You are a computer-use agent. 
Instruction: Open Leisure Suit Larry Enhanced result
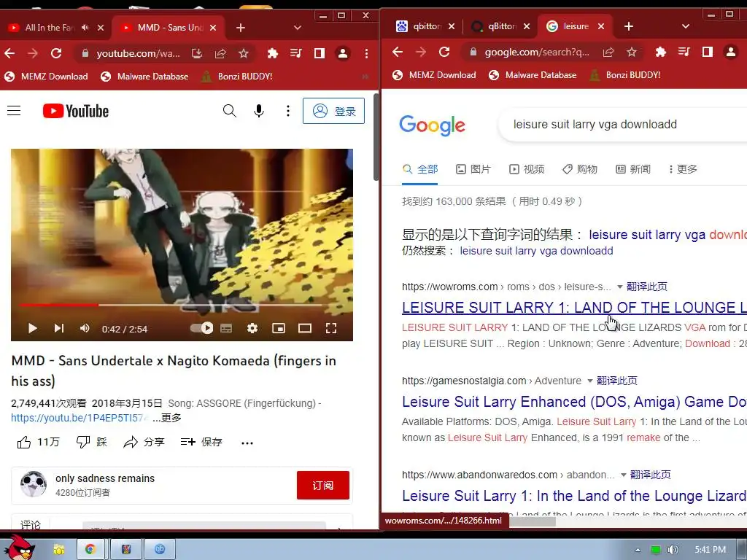click(x=574, y=402)
